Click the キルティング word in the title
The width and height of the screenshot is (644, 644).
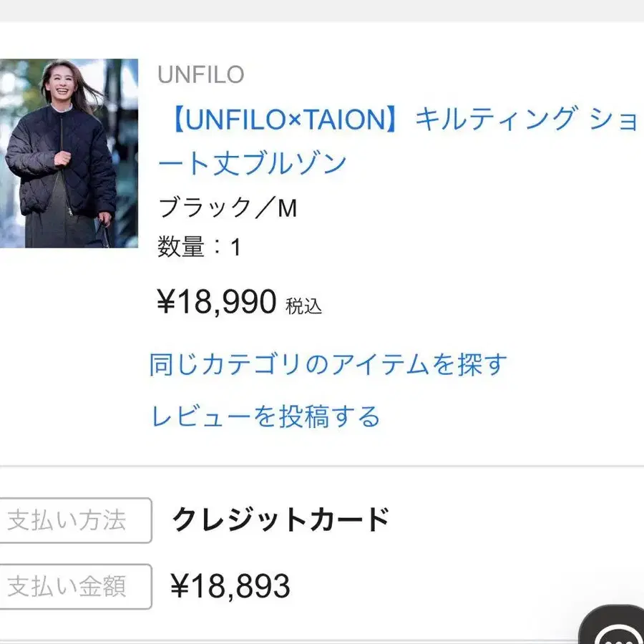coord(495,119)
